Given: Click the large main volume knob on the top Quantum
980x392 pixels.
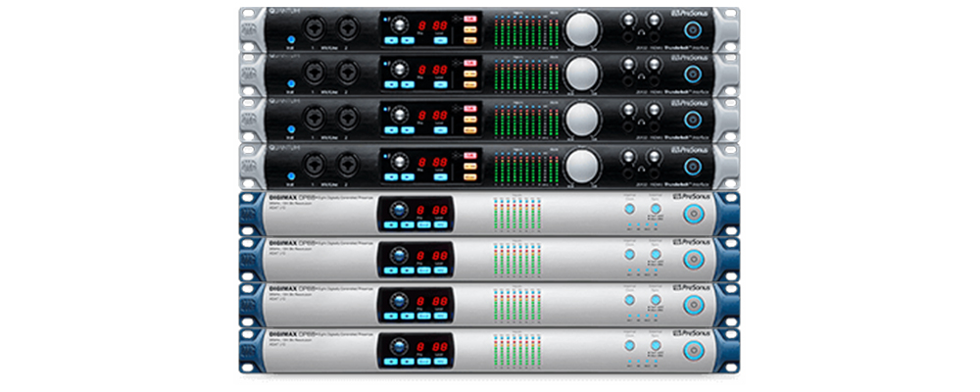Looking at the screenshot, I should coord(582,28).
